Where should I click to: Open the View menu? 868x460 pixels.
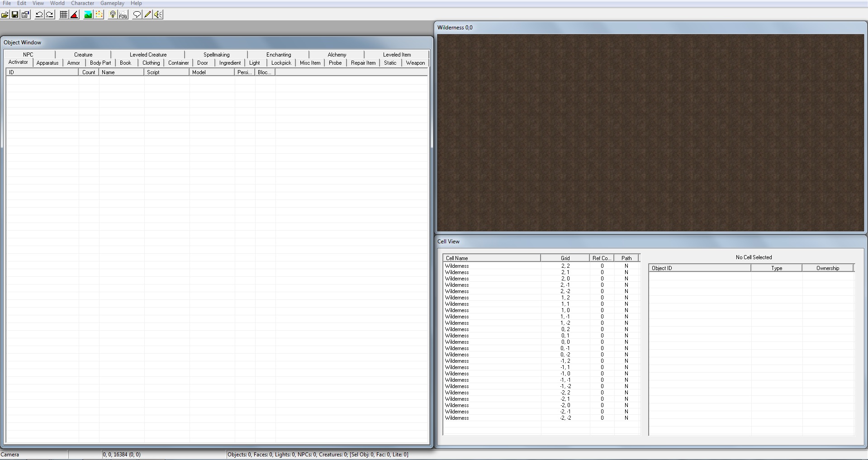tap(38, 3)
